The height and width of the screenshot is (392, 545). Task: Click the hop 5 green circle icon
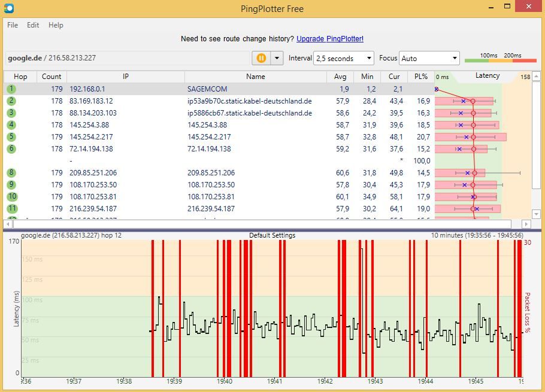tap(11, 136)
